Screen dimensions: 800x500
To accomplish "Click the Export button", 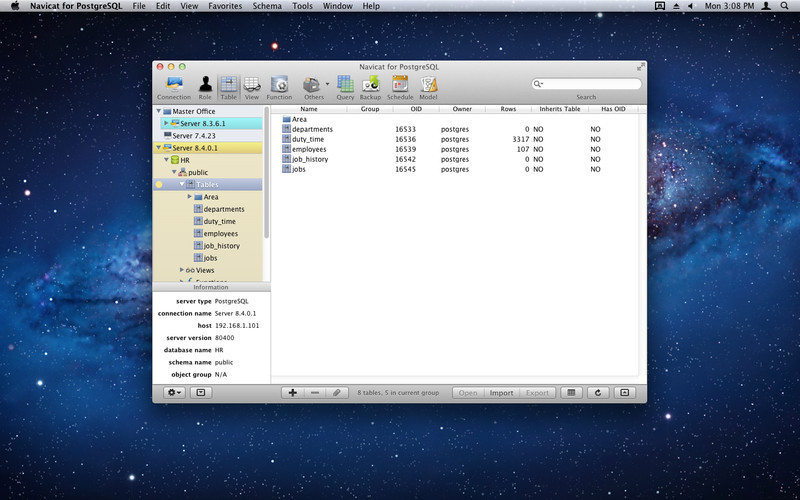I will coord(537,392).
